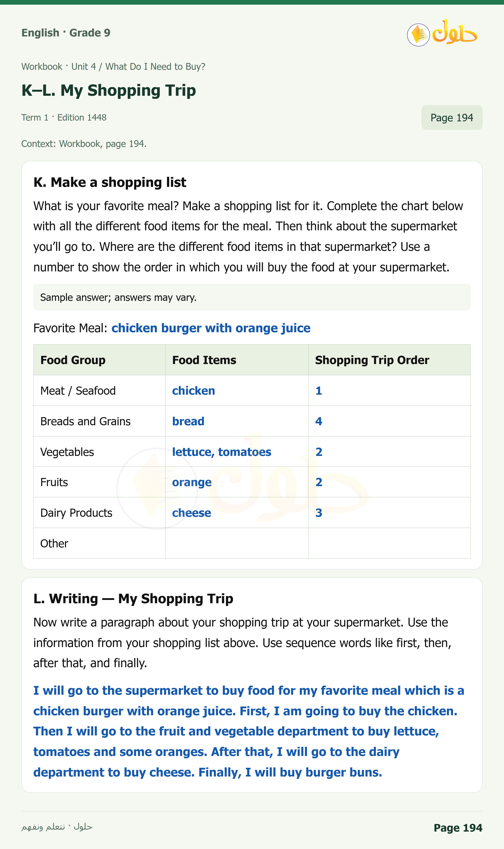Click the Arabic footer text at bottom left

click(x=57, y=827)
